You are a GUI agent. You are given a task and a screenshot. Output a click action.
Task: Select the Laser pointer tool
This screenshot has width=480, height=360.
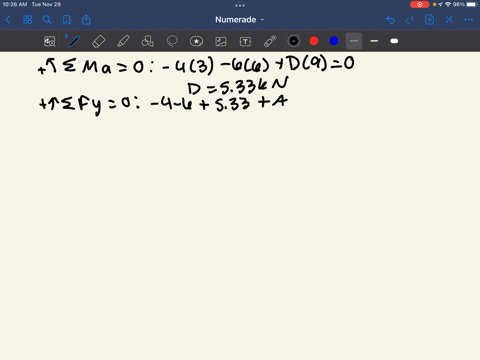(270, 41)
